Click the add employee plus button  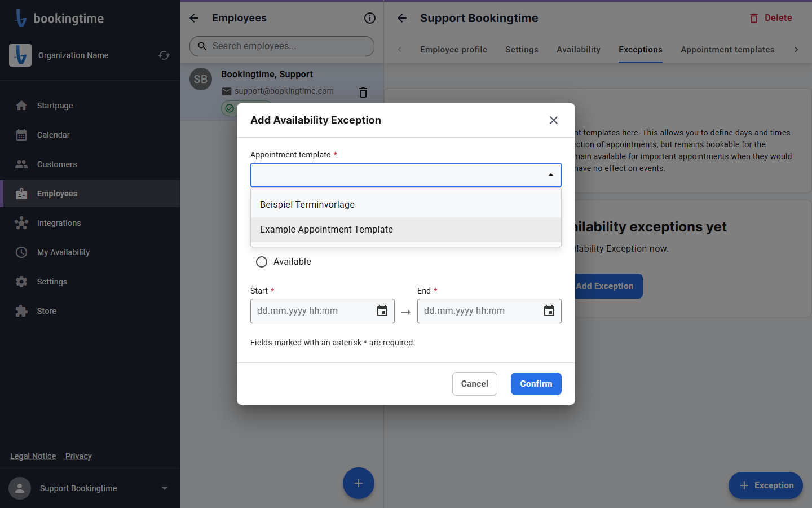[x=359, y=483]
